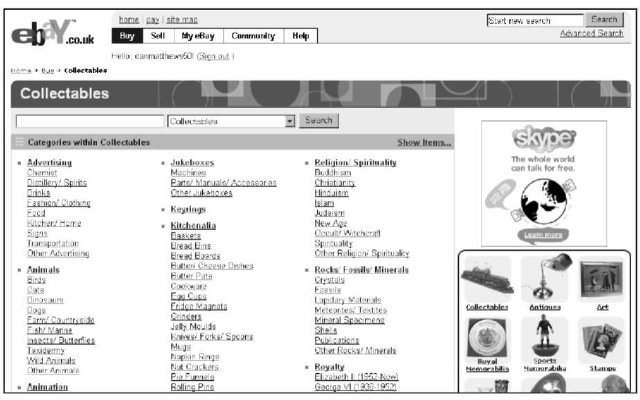Open the Fridge Magnets subcategory
The height and width of the screenshot is (400, 640).
pyautogui.click(x=199, y=306)
